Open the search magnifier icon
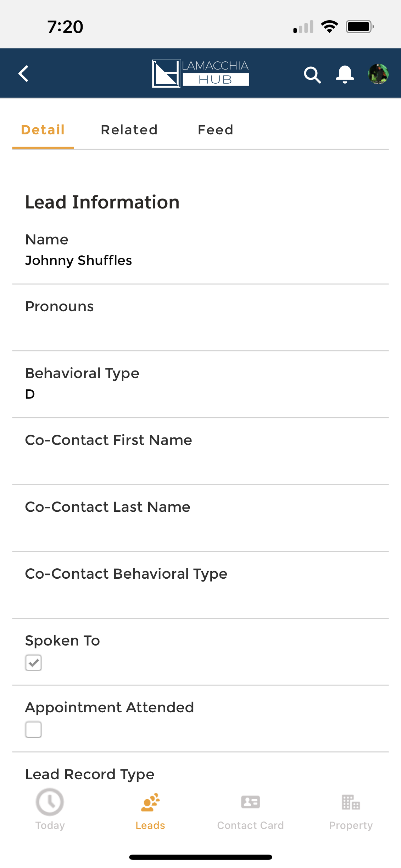 (312, 75)
